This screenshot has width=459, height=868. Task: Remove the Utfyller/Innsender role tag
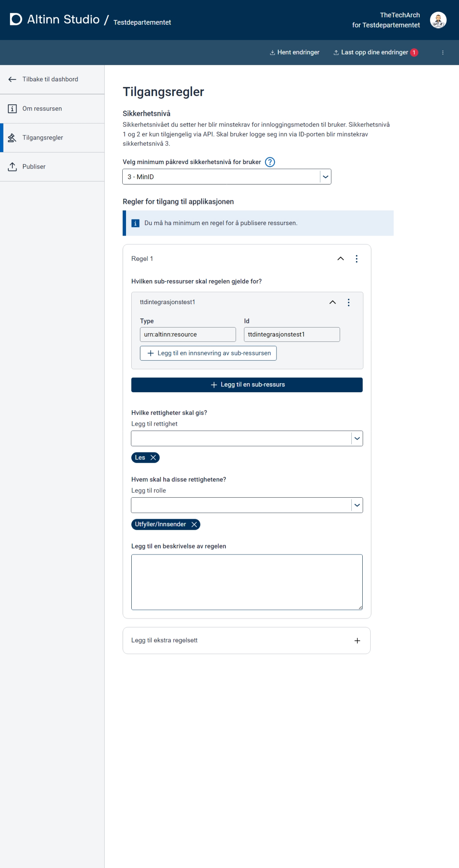[194, 524]
